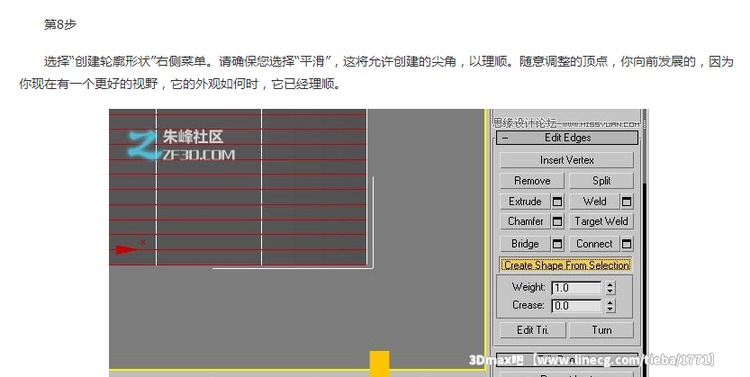Click the Bridge button

[525, 244]
